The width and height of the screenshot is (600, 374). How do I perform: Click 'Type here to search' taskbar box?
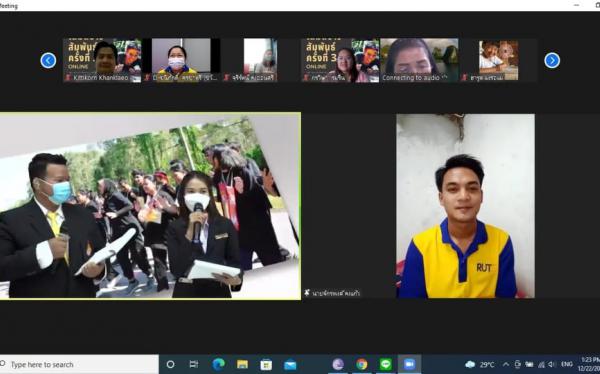(79, 364)
